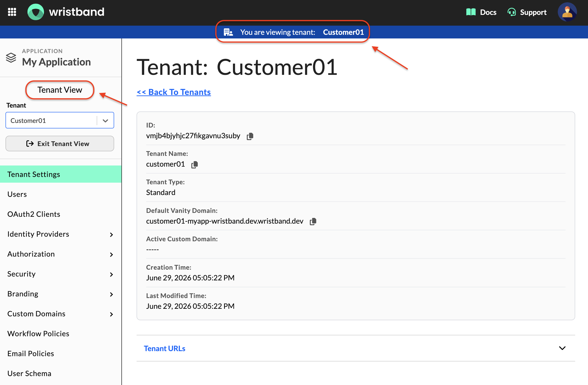
Task: Open the apps grid menu icon
Action: (x=12, y=12)
